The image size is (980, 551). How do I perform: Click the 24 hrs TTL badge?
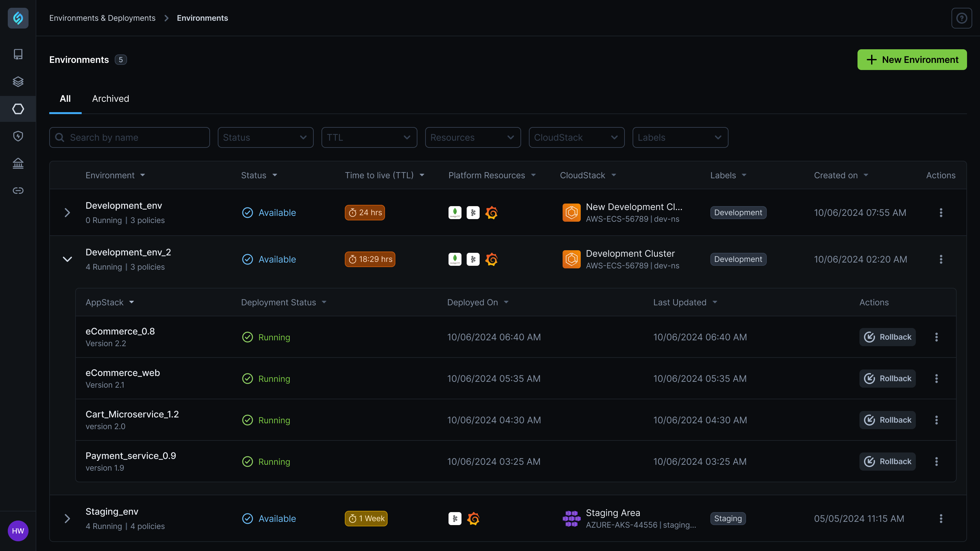[365, 213]
